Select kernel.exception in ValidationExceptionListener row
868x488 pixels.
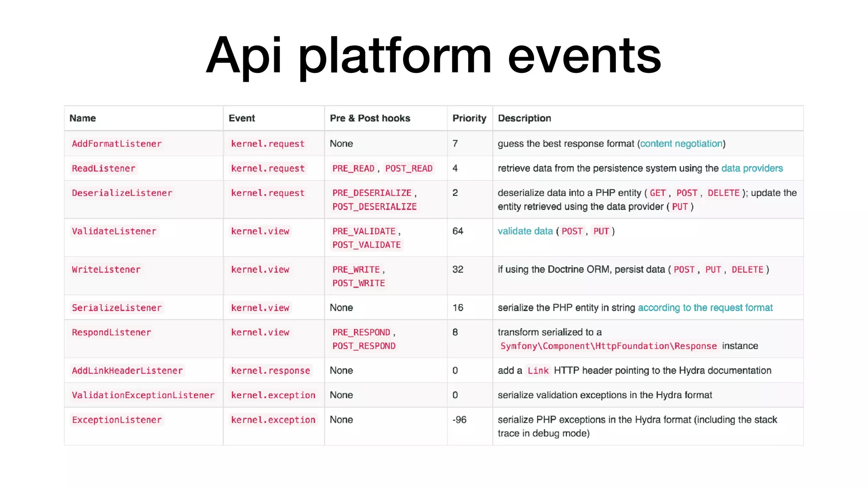[x=273, y=395]
